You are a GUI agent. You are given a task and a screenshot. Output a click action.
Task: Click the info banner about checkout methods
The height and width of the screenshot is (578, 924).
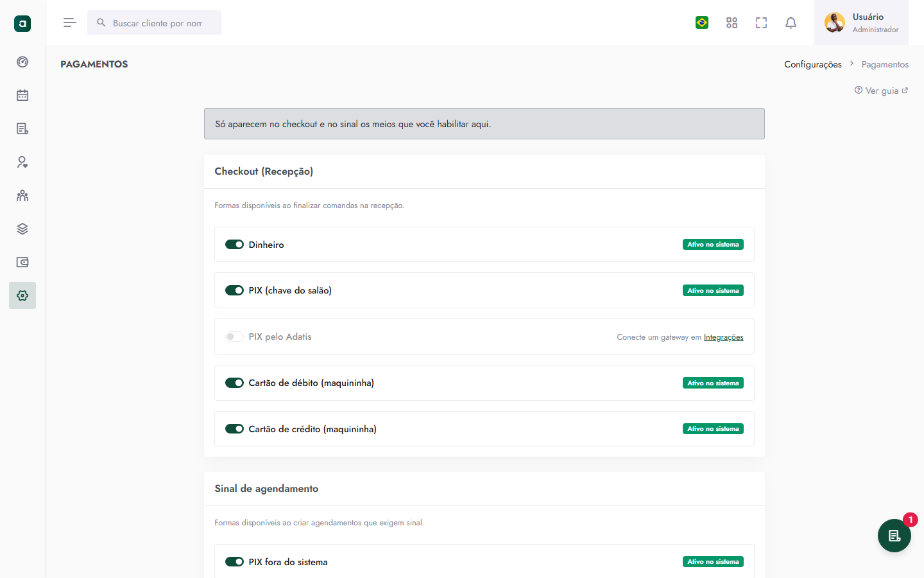[484, 124]
